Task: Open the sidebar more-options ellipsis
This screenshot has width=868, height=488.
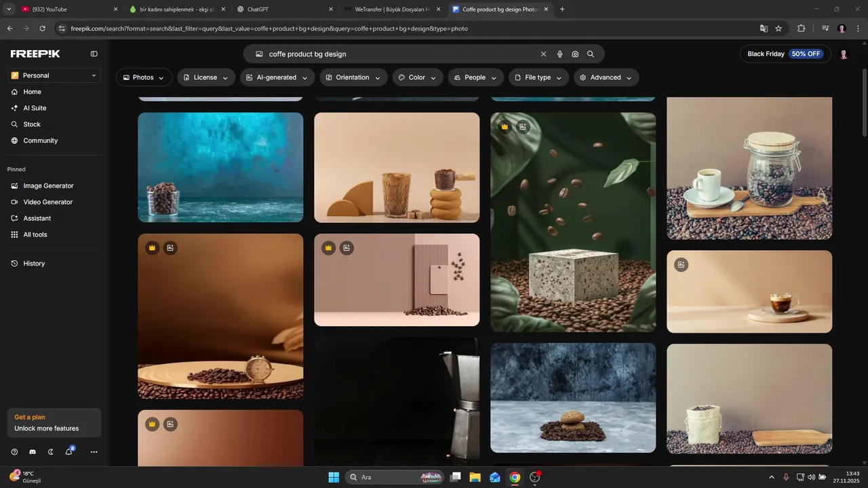Action: tap(94, 452)
